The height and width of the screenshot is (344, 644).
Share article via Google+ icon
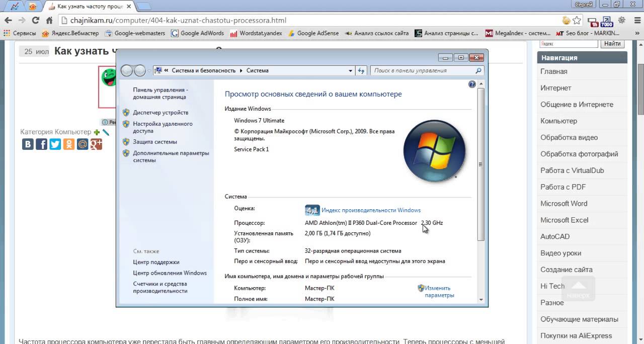(96, 144)
